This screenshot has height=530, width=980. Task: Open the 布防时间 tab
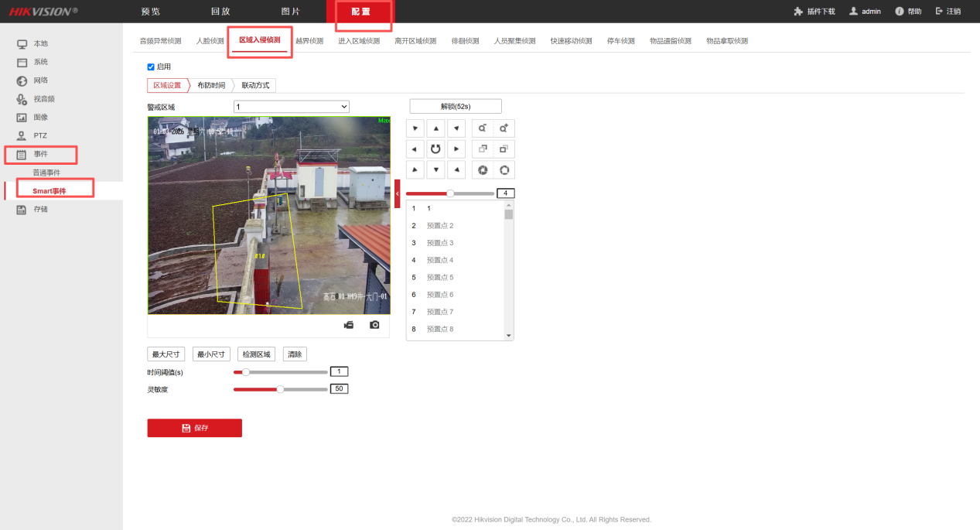click(211, 86)
